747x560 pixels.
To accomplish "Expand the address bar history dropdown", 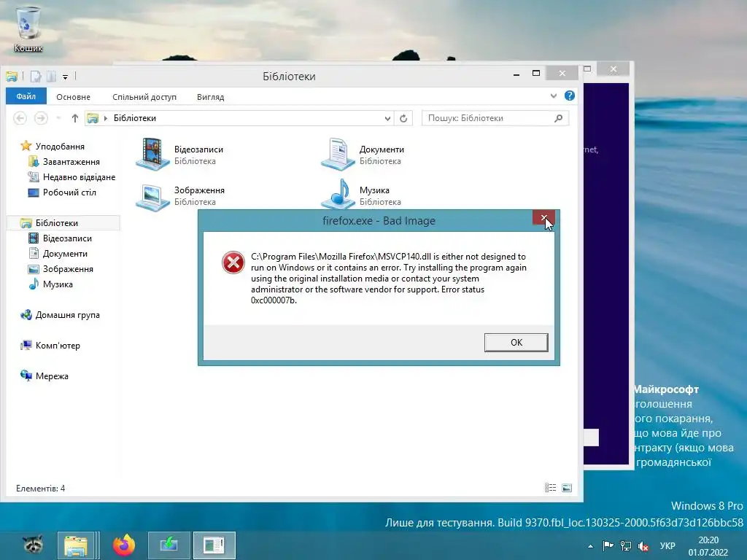I will pos(387,119).
